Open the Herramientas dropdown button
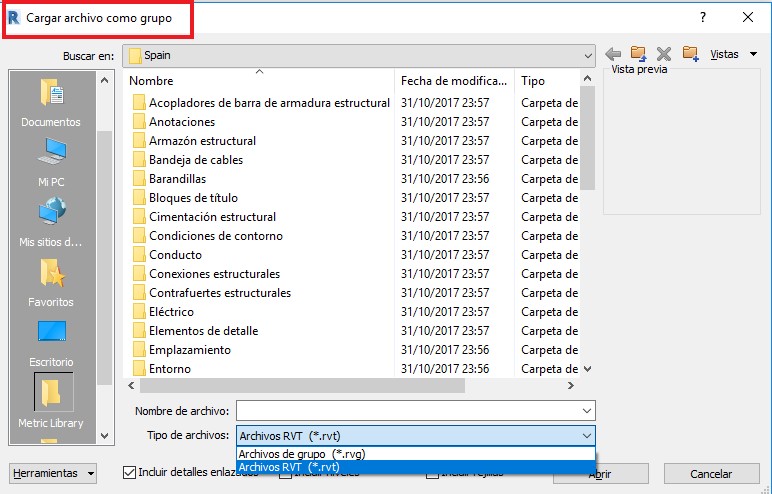Viewport: 772px width, 494px height. click(x=53, y=473)
